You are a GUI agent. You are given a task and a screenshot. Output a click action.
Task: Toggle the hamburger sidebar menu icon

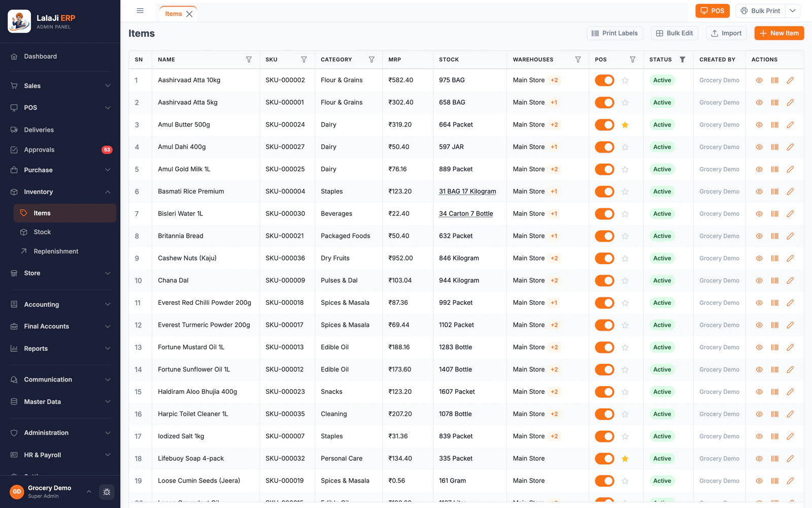pyautogui.click(x=140, y=11)
